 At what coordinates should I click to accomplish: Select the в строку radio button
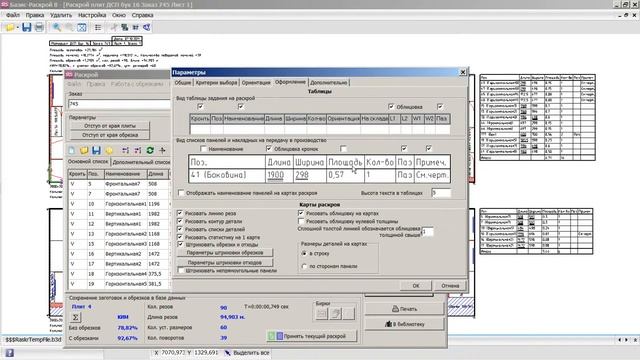click(x=304, y=253)
